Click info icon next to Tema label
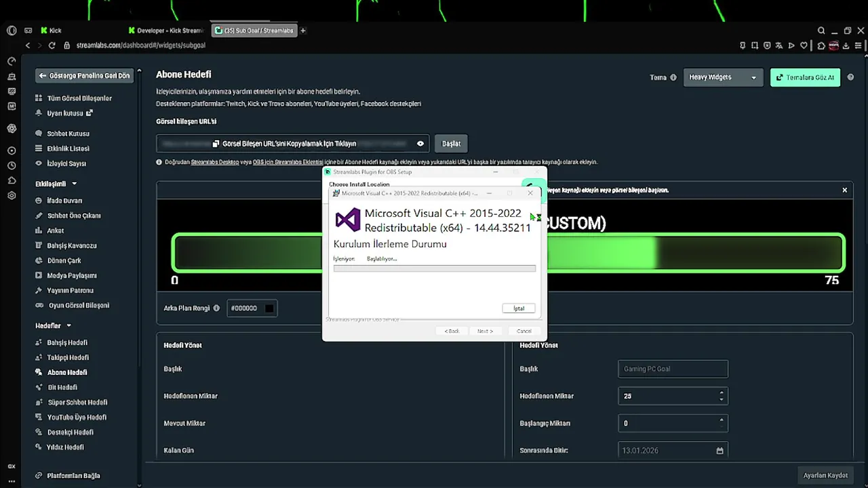 pos(673,77)
